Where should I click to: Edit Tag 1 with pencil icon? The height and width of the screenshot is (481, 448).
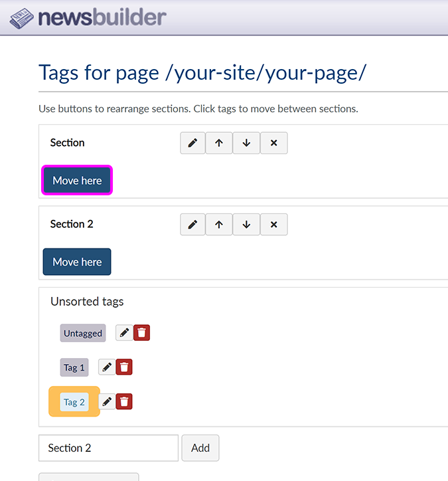click(107, 367)
